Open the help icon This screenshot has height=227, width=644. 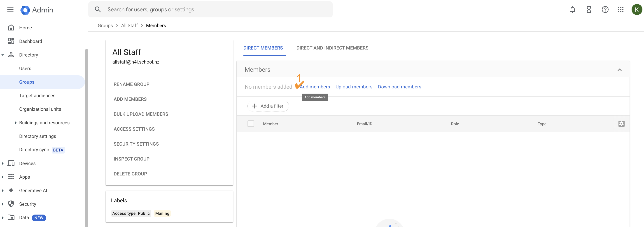[x=605, y=9]
